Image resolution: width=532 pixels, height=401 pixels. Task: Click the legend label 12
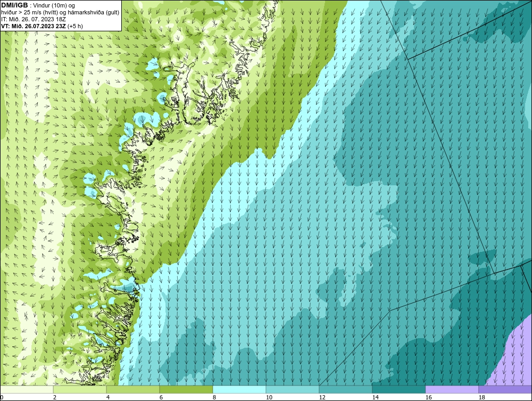[x=322, y=397]
